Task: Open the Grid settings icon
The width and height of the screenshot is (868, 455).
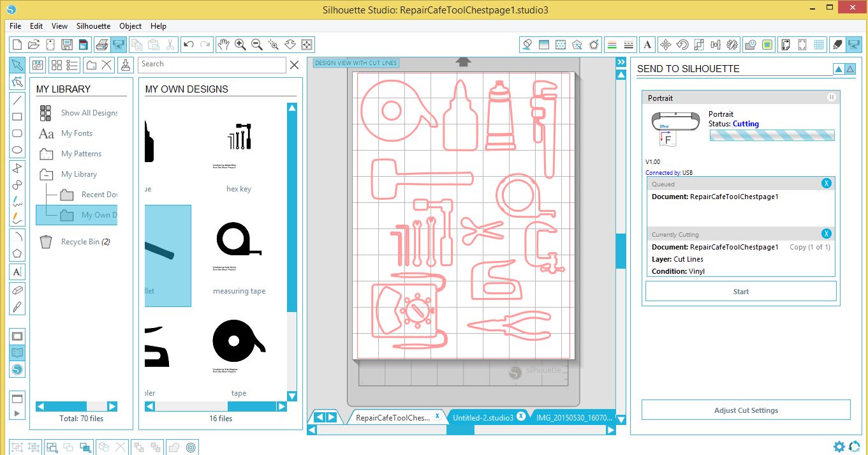Action: coord(818,45)
